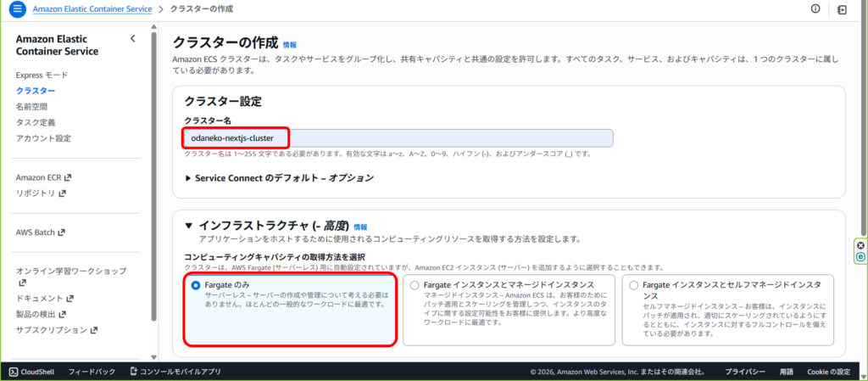Click the info circle icon top right

click(815, 9)
